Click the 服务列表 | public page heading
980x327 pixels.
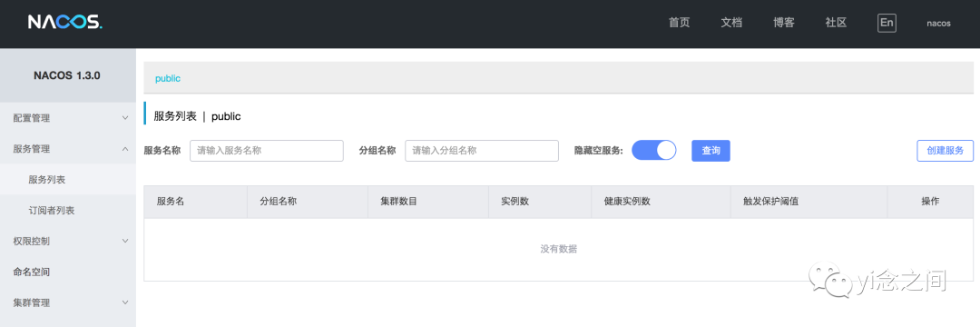point(198,116)
